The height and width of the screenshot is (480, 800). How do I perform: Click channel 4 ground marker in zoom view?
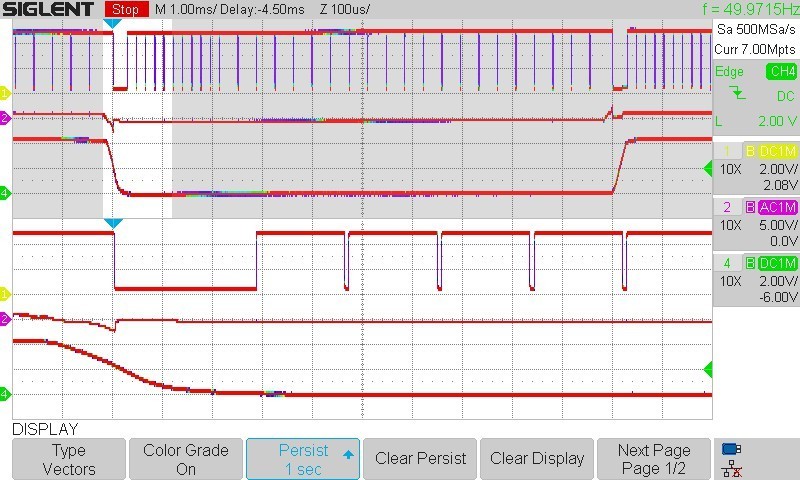pos(5,394)
